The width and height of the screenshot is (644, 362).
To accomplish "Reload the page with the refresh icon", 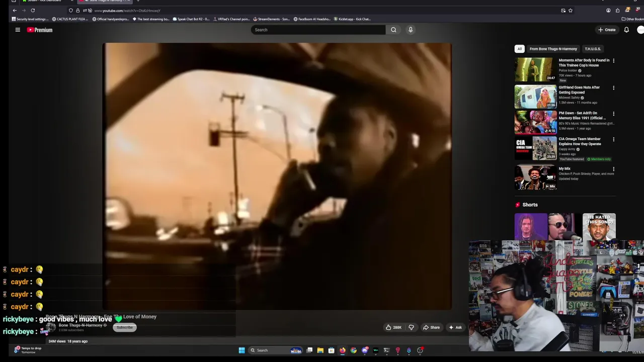I will [33, 10].
